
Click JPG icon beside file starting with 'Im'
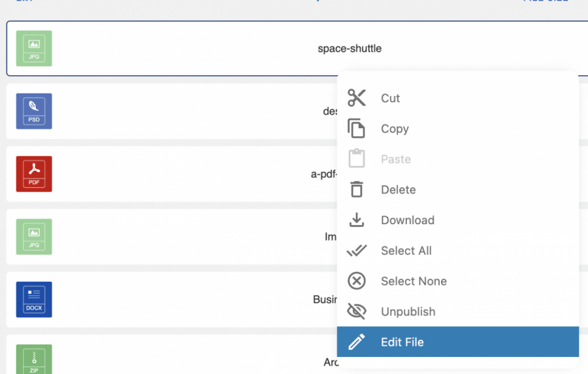tap(34, 237)
